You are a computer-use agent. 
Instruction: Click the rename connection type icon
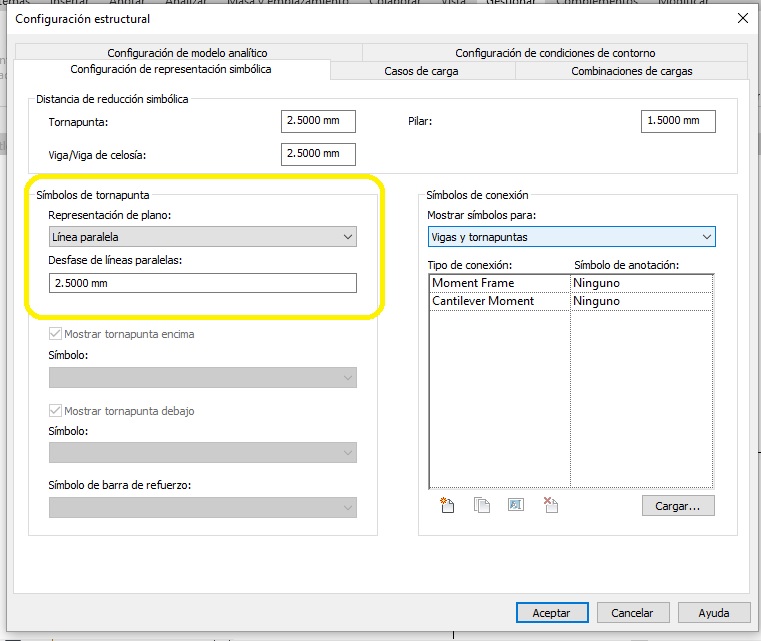(x=516, y=505)
